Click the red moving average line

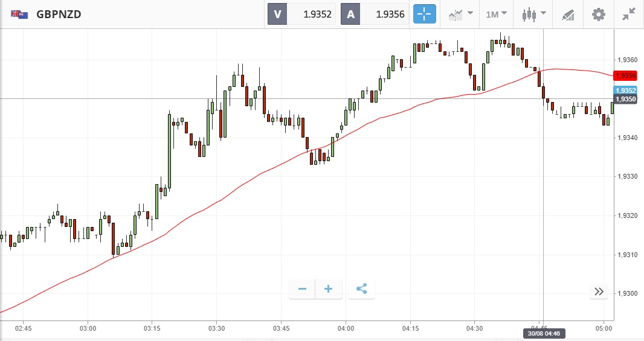242,184
